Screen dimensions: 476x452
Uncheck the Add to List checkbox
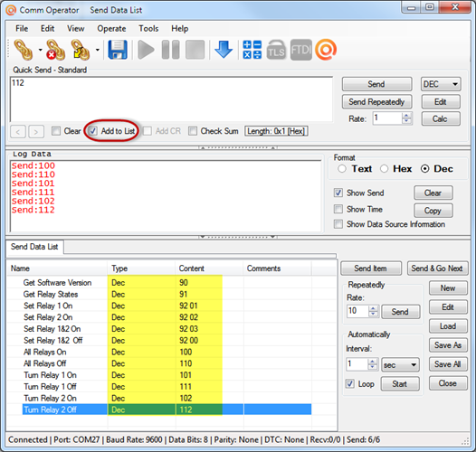pos(93,131)
